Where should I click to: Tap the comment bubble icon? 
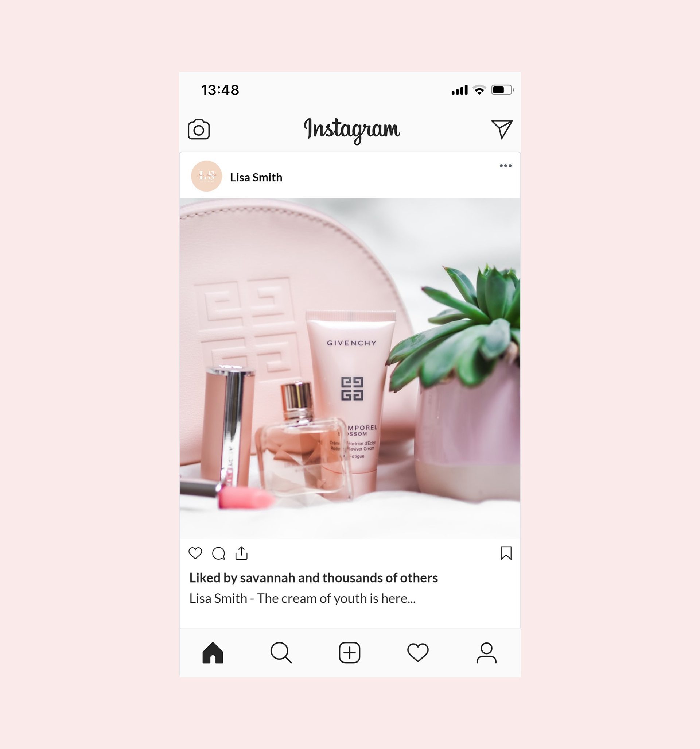219,553
